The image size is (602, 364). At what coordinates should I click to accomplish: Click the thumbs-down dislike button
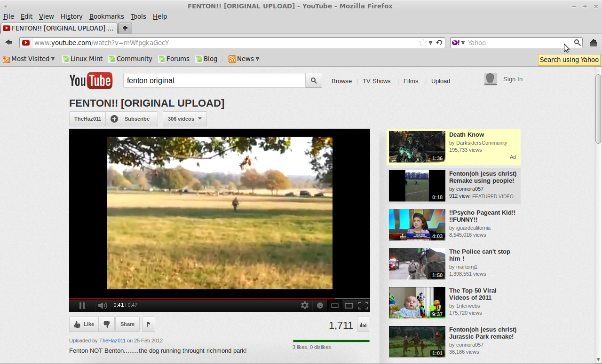[x=107, y=324]
